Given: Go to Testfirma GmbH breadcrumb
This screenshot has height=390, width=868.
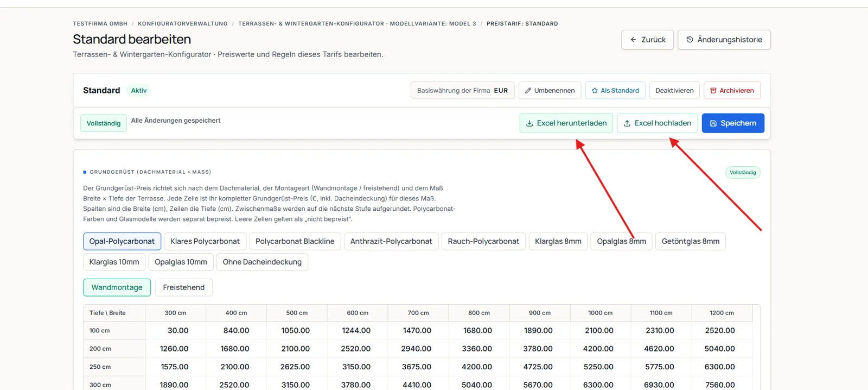Looking at the screenshot, I should tap(100, 24).
